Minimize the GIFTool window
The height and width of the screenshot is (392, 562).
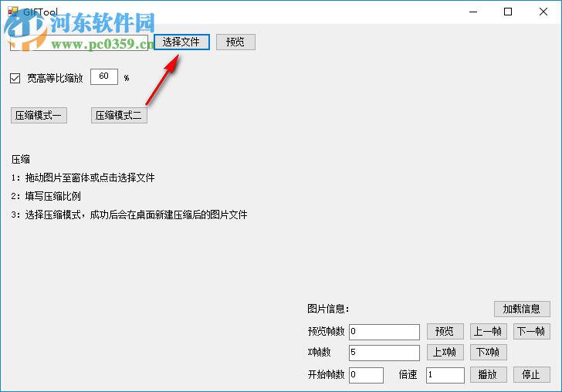(x=473, y=12)
